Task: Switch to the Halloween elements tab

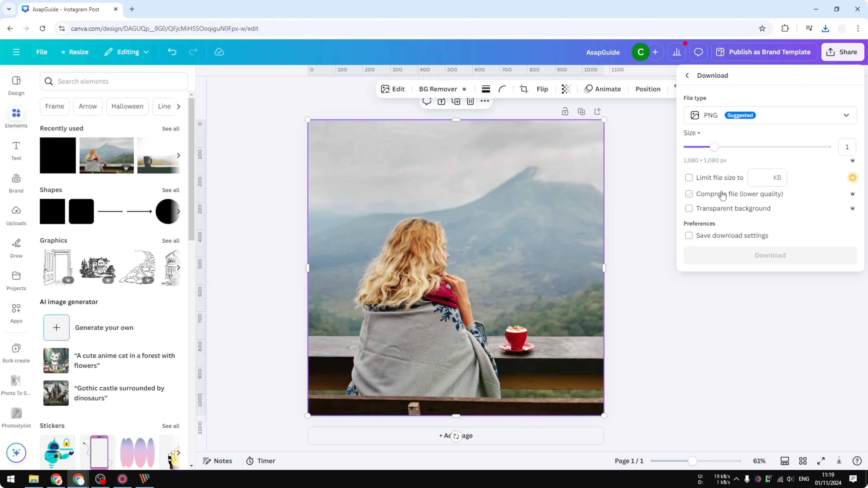Action: 127,106
